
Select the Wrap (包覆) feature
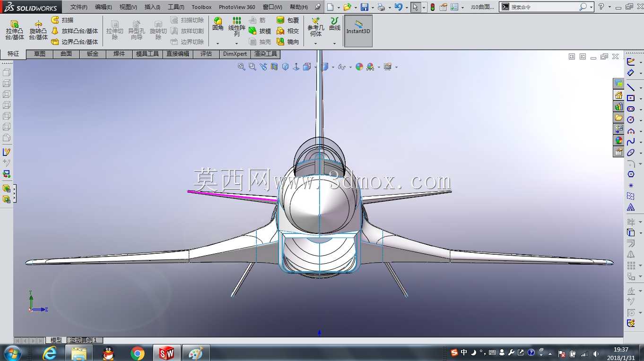point(287,20)
